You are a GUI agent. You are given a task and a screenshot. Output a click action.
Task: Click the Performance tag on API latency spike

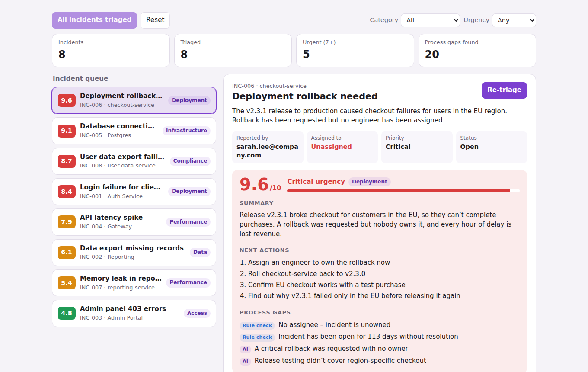pyautogui.click(x=188, y=222)
